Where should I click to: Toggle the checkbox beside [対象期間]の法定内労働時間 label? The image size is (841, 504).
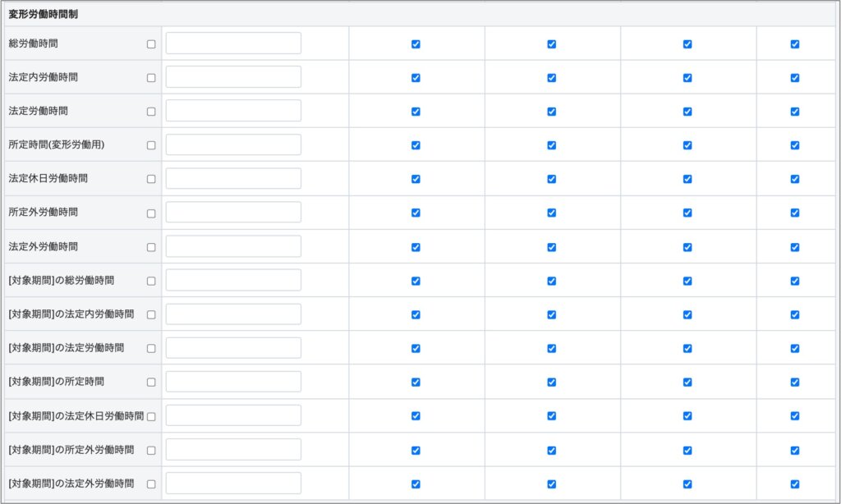[151, 314]
